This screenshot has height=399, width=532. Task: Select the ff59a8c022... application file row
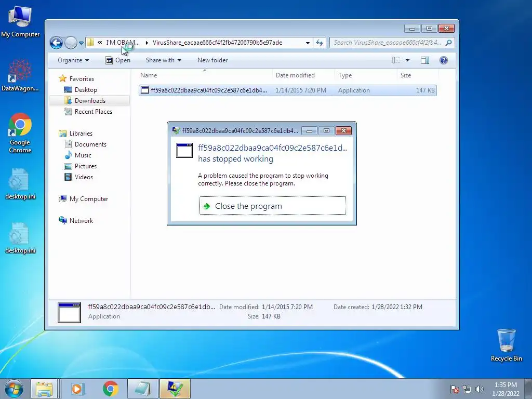(x=288, y=90)
